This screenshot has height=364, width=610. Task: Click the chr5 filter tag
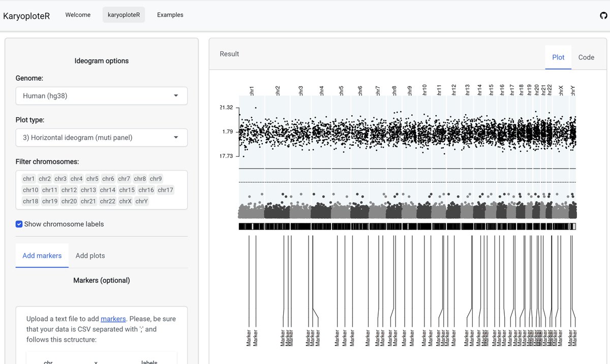[93, 179]
